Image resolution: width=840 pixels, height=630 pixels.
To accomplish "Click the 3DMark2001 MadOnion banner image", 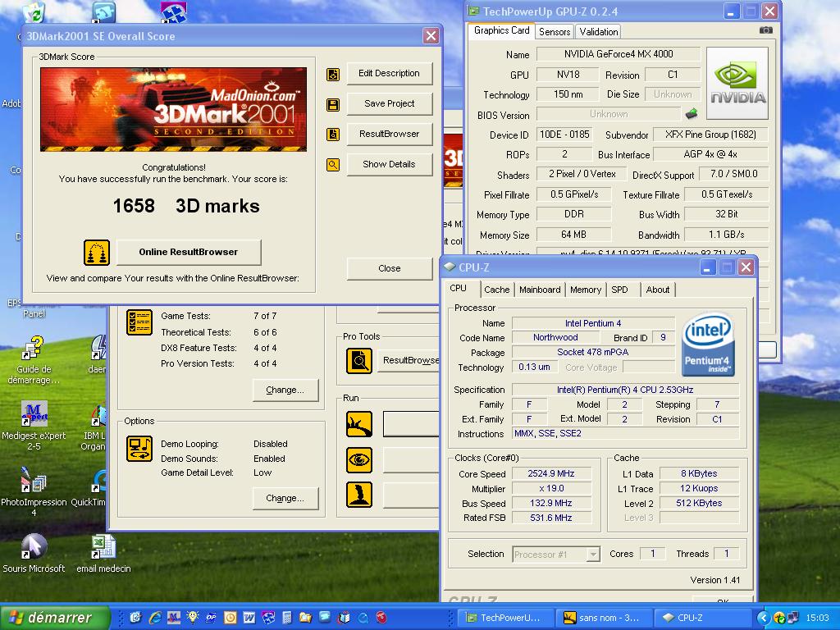I will [x=174, y=109].
